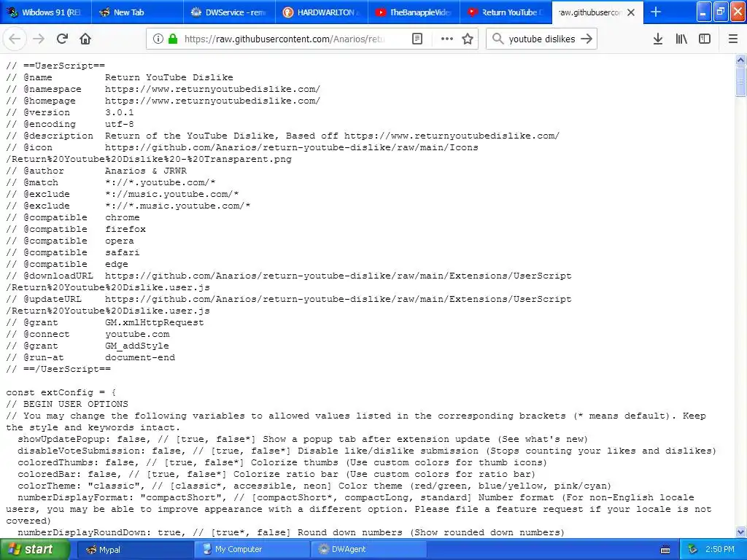Toggle the browser sidebar

click(x=705, y=39)
